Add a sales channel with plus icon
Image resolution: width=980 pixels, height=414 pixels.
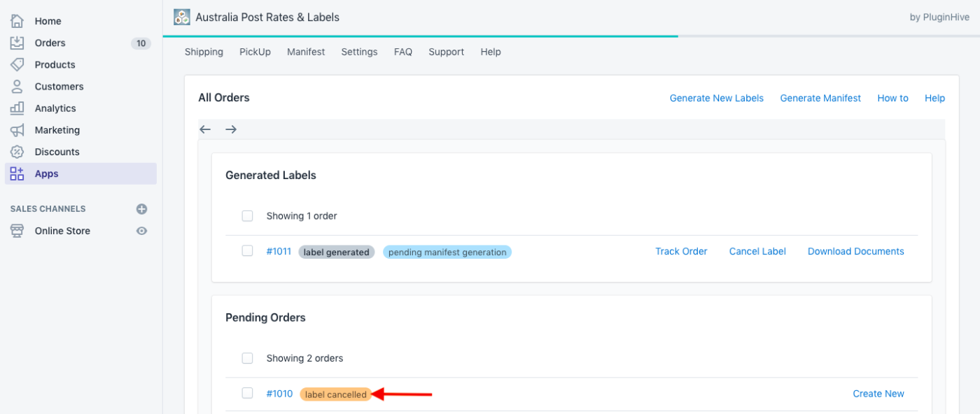point(141,209)
